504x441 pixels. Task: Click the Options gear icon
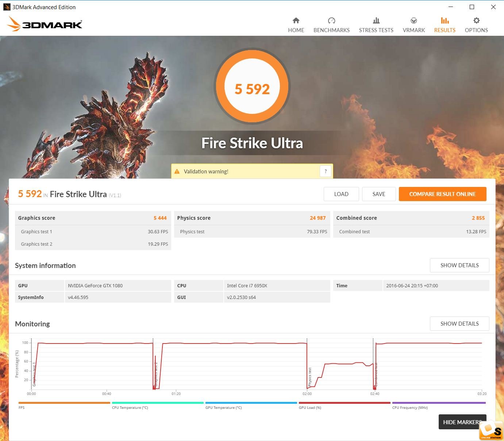pyautogui.click(x=476, y=20)
